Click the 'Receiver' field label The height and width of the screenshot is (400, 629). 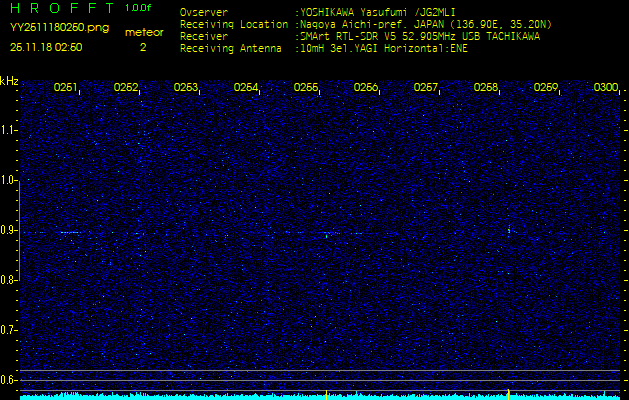204,37
